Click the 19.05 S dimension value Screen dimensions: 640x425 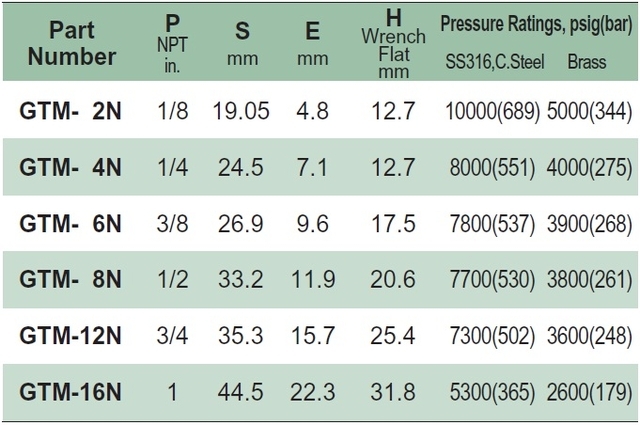[241, 111]
